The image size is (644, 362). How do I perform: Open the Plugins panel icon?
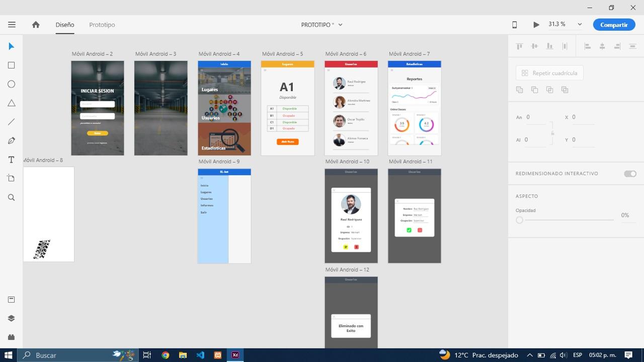(x=11, y=337)
